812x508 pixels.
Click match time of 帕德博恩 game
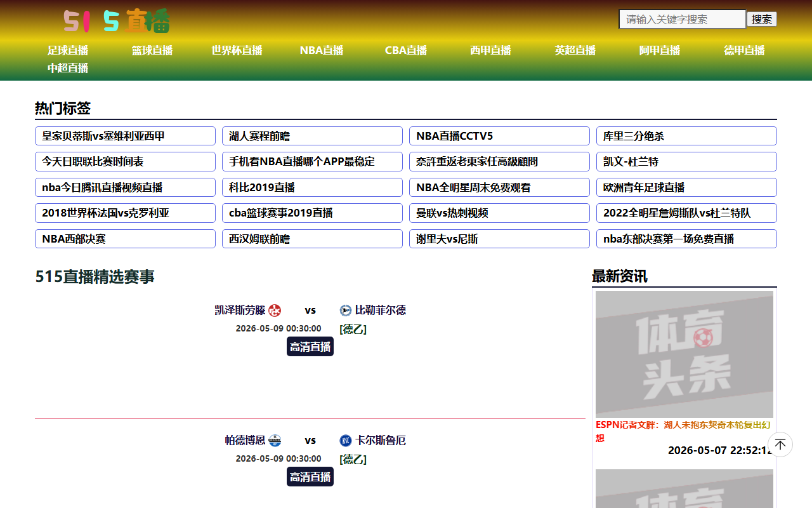point(278,459)
